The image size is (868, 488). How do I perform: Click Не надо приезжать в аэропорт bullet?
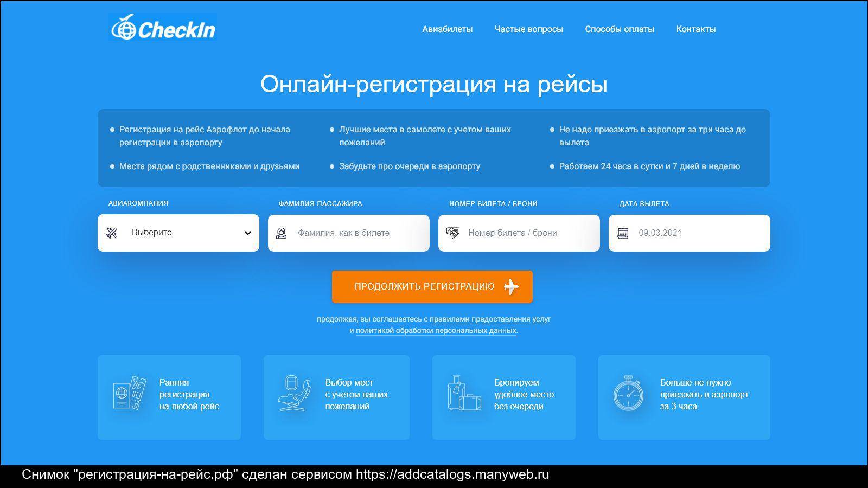(653, 136)
